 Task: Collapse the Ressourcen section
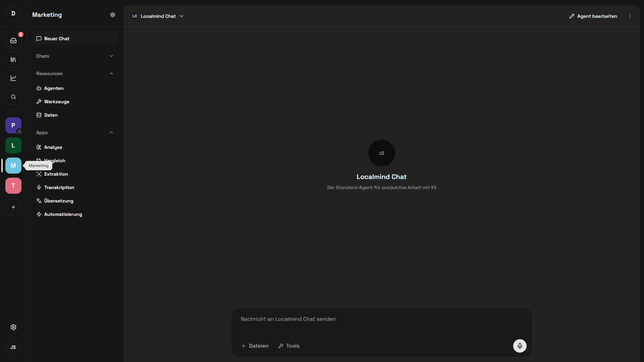tap(111, 73)
